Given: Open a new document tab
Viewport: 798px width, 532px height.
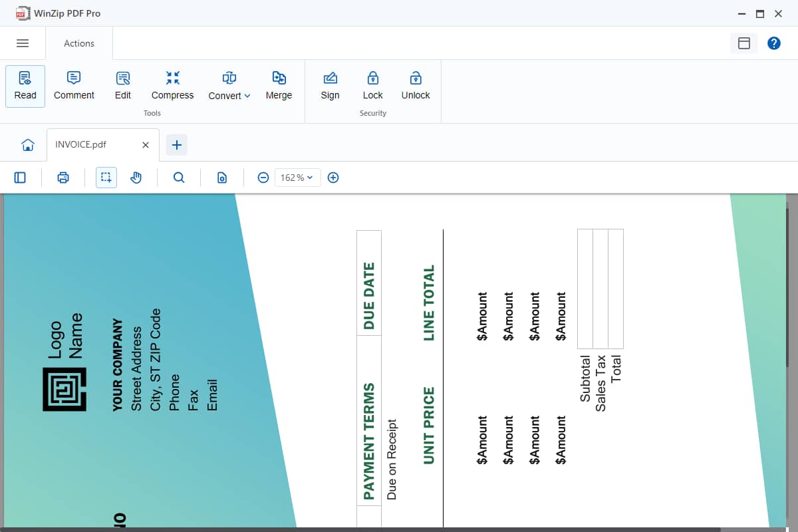Looking at the screenshot, I should click(x=176, y=144).
